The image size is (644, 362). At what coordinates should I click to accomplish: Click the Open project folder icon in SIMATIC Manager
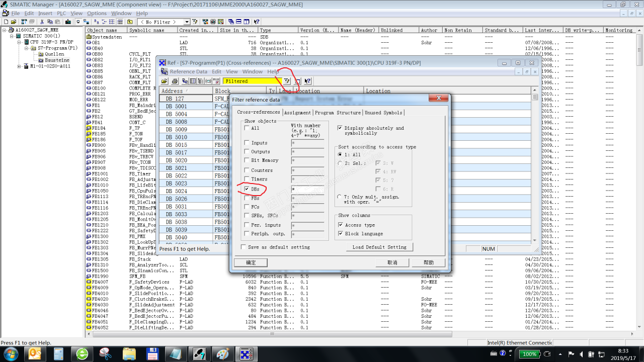[x=14, y=22]
